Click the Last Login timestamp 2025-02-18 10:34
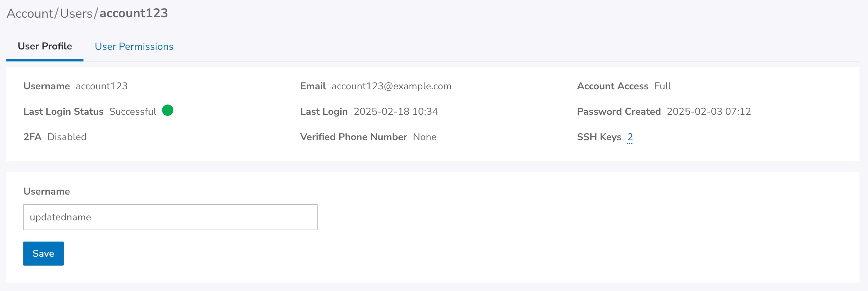The width and height of the screenshot is (868, 291). 396,112
